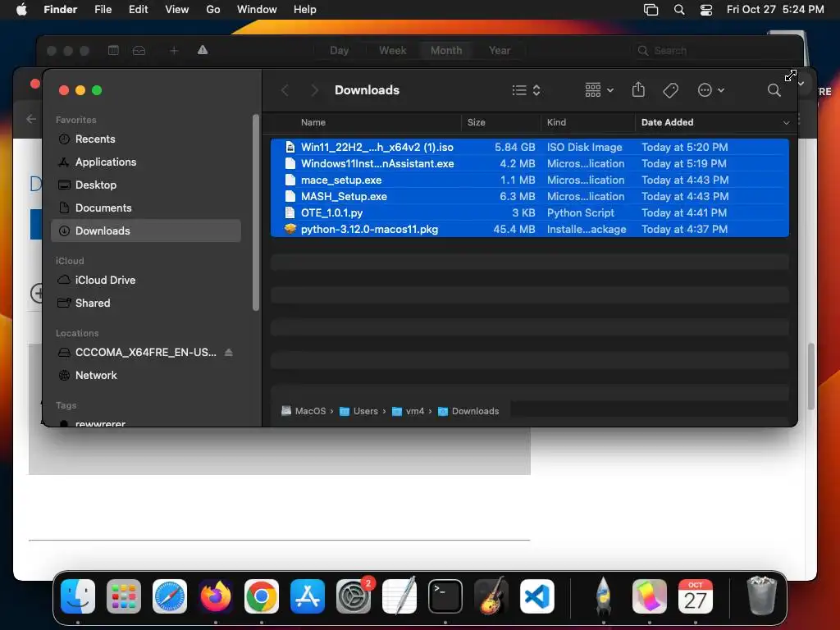Viewport: 840px width, 630px height.
Task: Sort files by Size column
Action: (x=476, y=123)
